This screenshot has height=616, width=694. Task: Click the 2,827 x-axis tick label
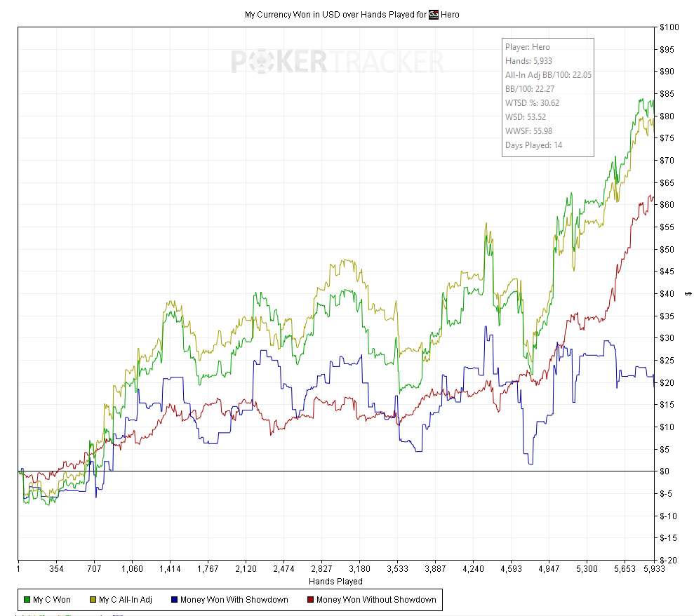pos(321,569)
